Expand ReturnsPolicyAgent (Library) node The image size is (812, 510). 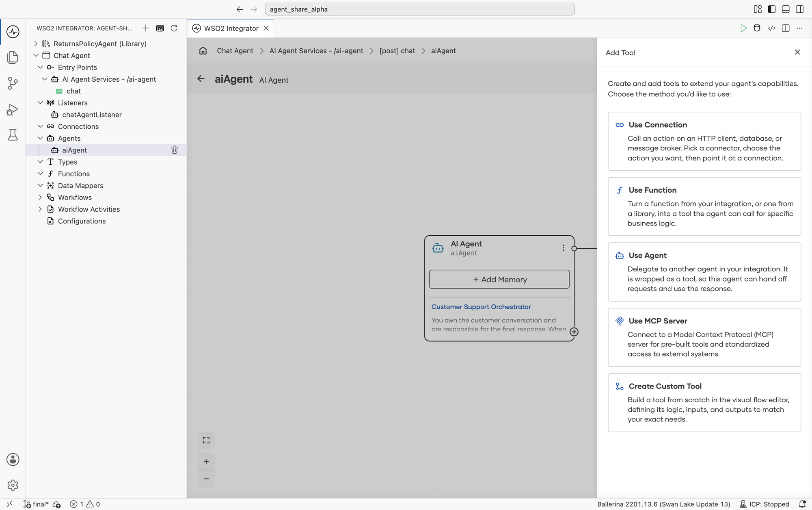(x=36, y=43)
